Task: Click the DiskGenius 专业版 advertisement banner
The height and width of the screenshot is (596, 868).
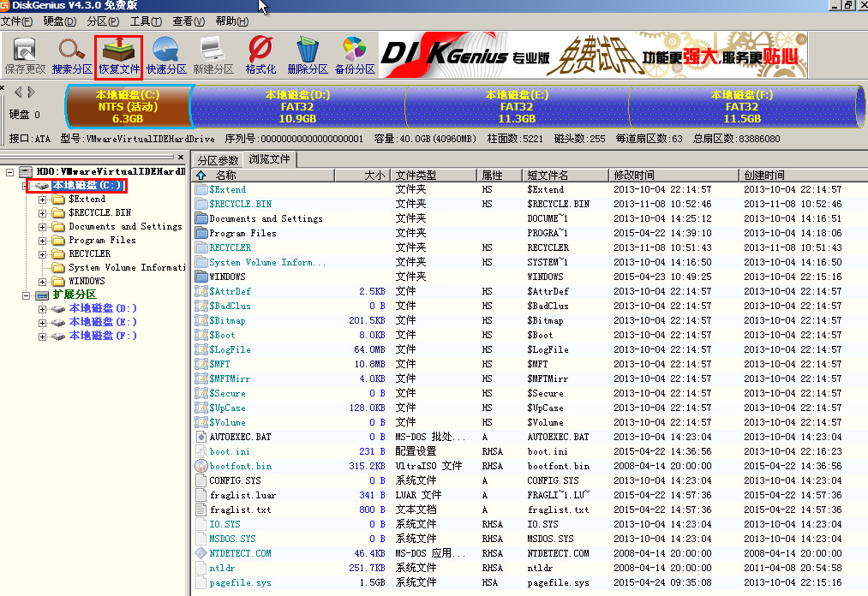Action: 593,55
